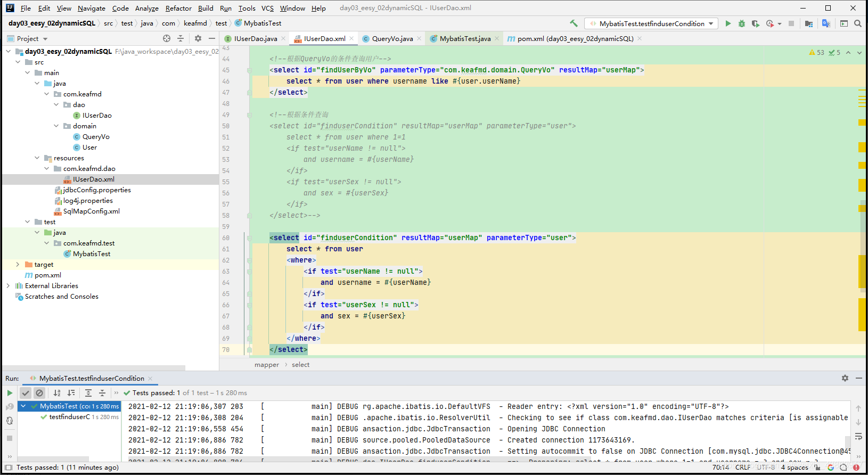Toggle show passed tests button
868x475 pixels.
click(26, 393)
